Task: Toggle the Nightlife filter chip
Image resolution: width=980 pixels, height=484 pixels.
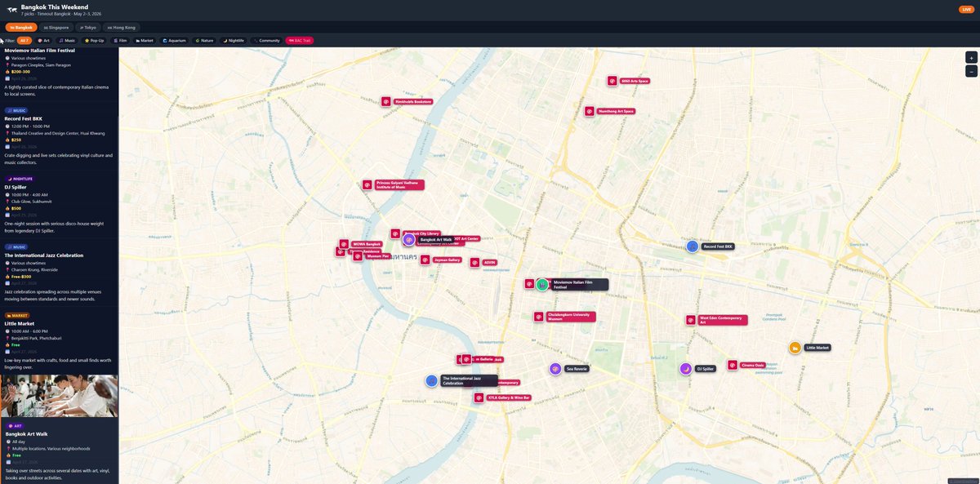Action: click(234, 40)
